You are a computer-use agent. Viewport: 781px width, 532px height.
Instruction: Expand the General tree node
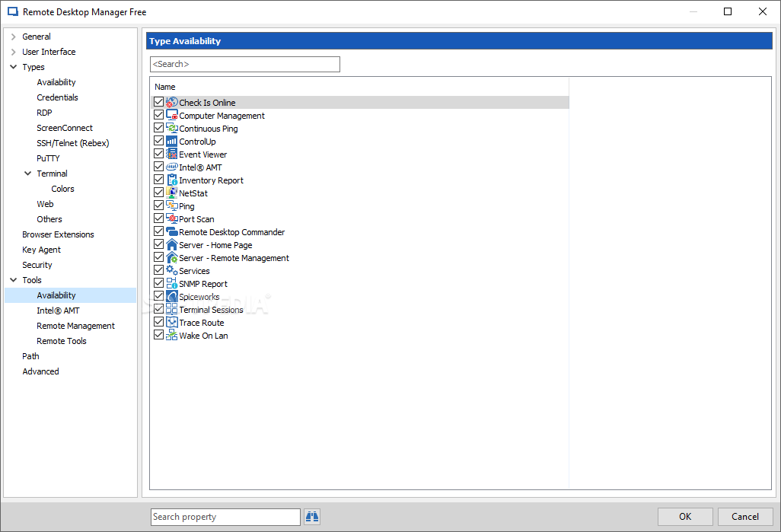point(14,37)
